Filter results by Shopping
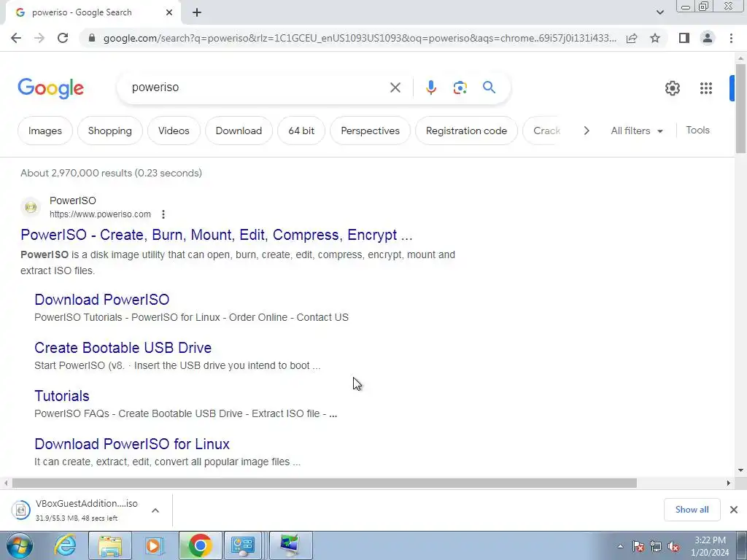Image resolution: width=747 pixels, height=560 pixels. click(x=109, y=131)
